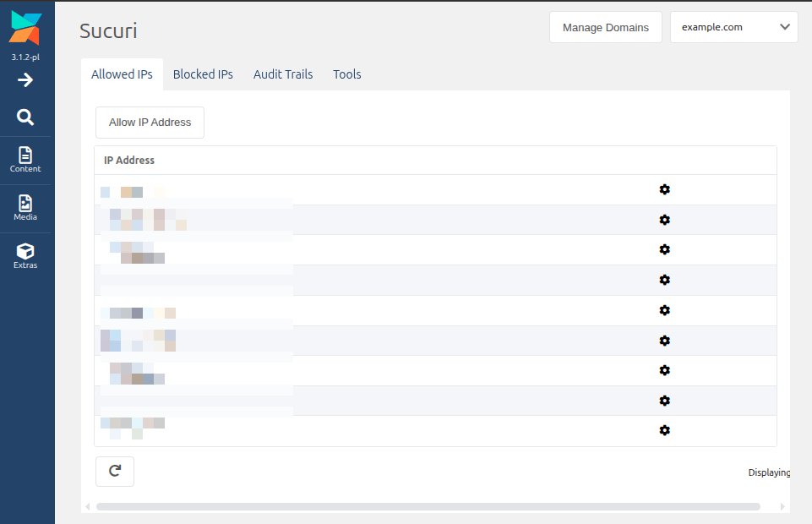
Task: Open the Content menu icon
Action: pos(25,159)
